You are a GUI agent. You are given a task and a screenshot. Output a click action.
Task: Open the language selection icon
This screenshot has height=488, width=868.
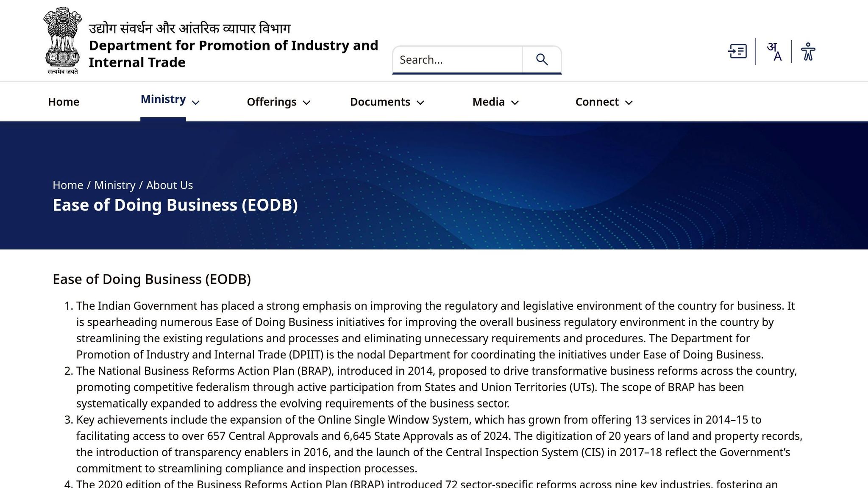(x=774, y=52)
